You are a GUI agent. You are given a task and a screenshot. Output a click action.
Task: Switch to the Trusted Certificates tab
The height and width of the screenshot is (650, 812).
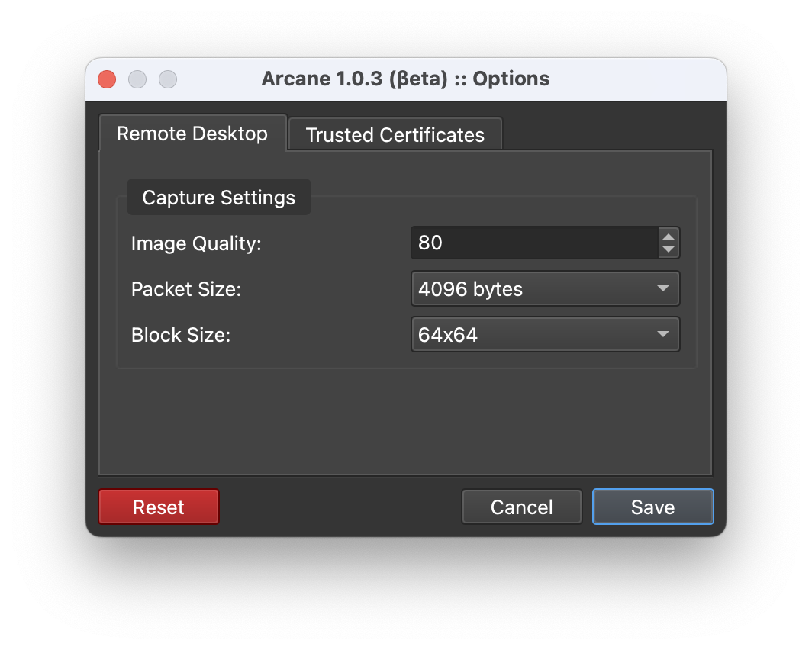395,134
